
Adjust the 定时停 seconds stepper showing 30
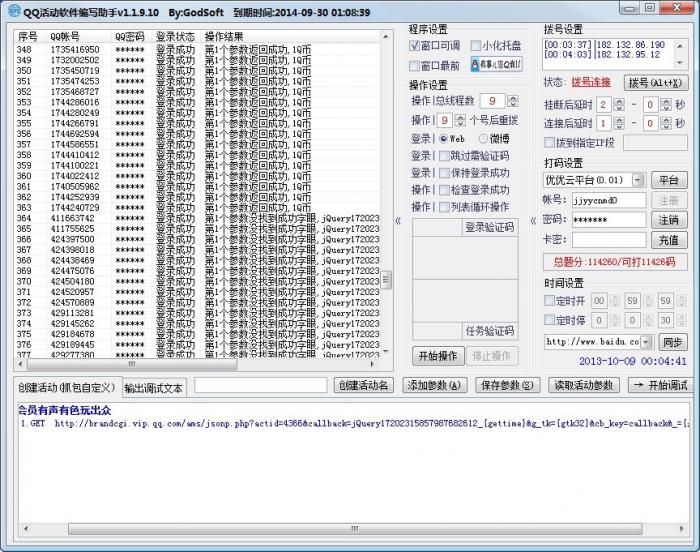pyautogui.click(x=681, y=320)
